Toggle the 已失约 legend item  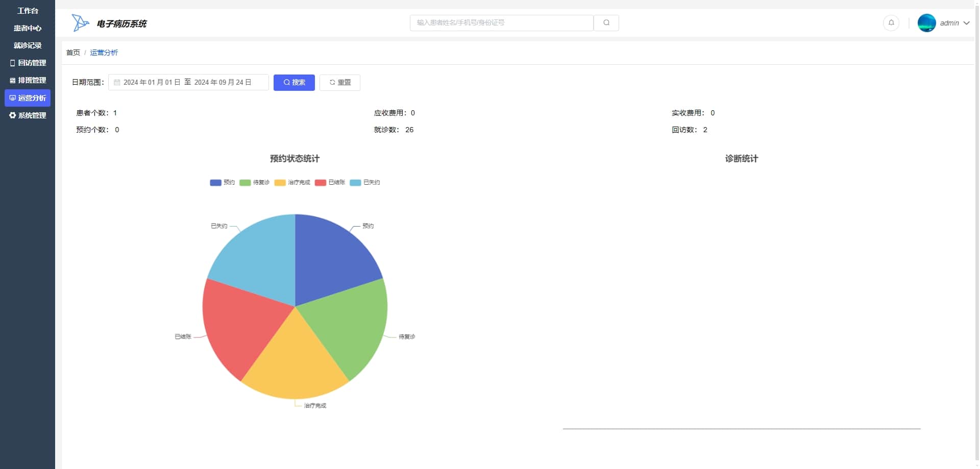click(x=364, y=182)
